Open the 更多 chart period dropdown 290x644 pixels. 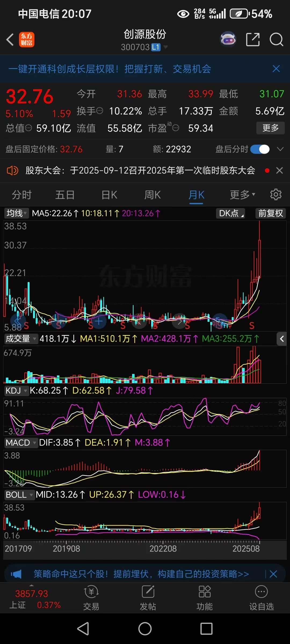(x=242, y=195)
